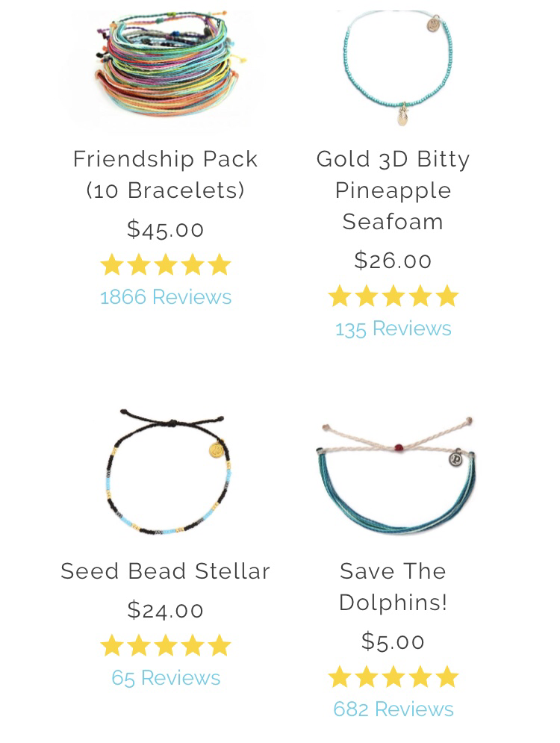Click the Gold 3D Bitty Pineapple Seafoam title
560x743 pixels.
[393, 190]
